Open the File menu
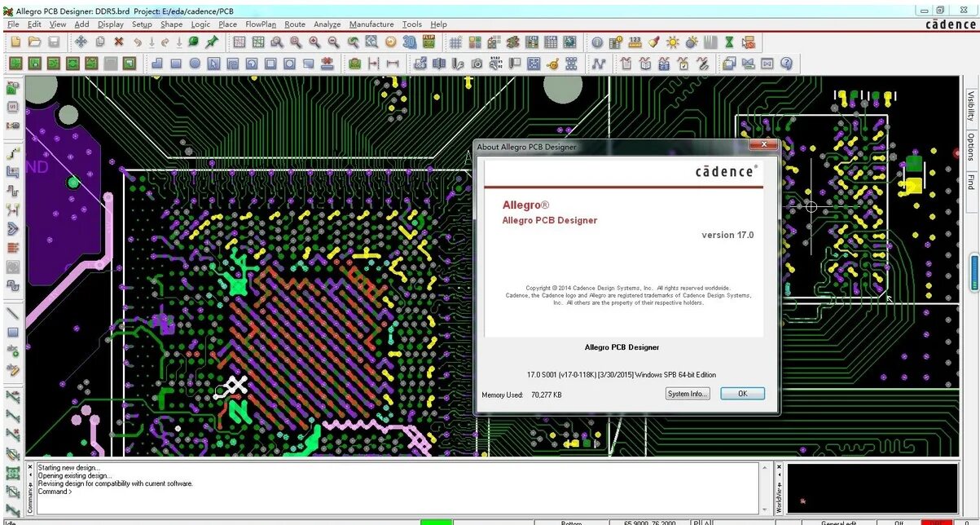980x525 pixels. tap(13, 24)
